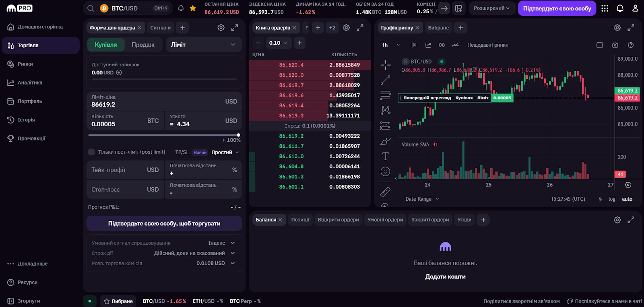Expand the market chart panel to fullscreen

[631, 27]
